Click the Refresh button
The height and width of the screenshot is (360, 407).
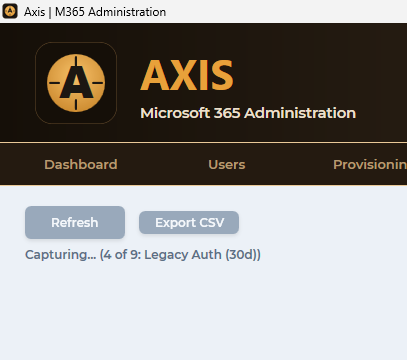coord(75,222)
